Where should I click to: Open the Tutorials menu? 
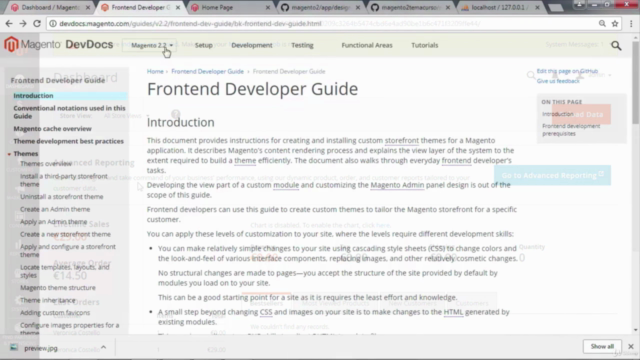[424, 45]
